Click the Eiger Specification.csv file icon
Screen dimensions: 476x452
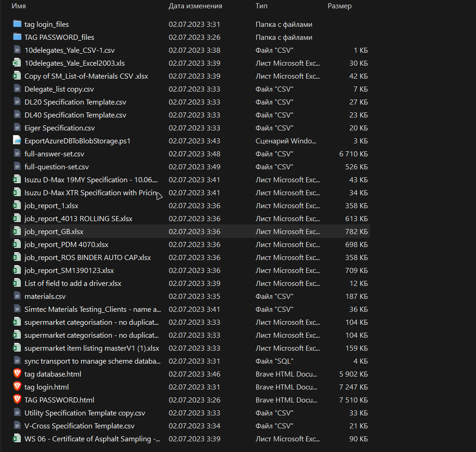17,128
